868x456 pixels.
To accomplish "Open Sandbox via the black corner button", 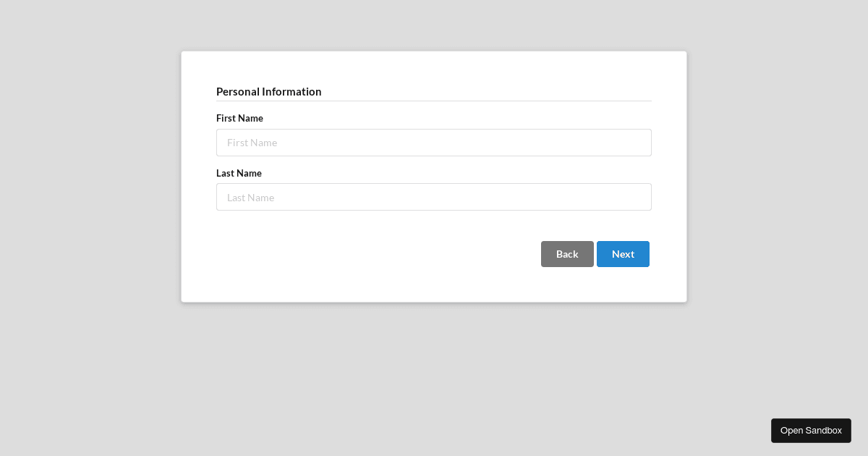I will [x=811, y=431].
